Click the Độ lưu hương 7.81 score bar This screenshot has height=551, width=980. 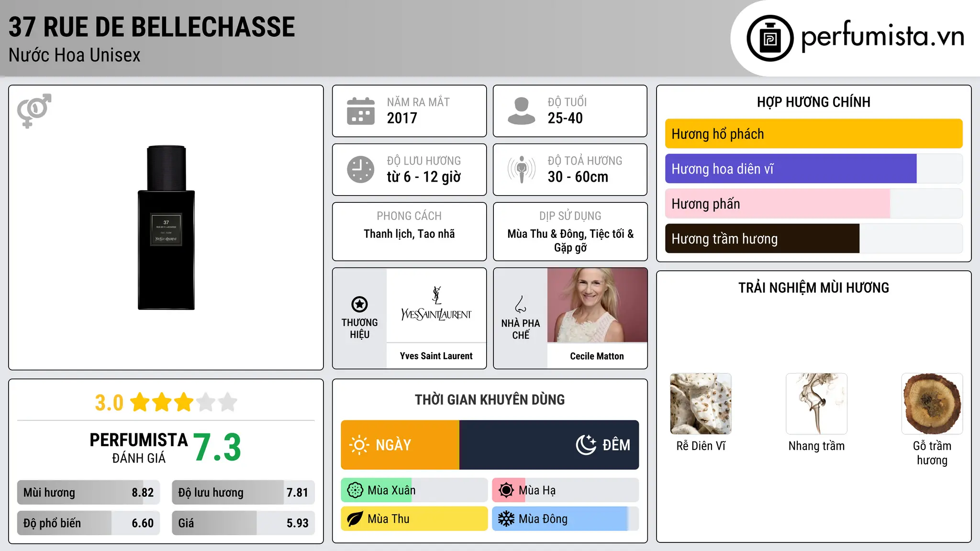click(x=243, y=493)
